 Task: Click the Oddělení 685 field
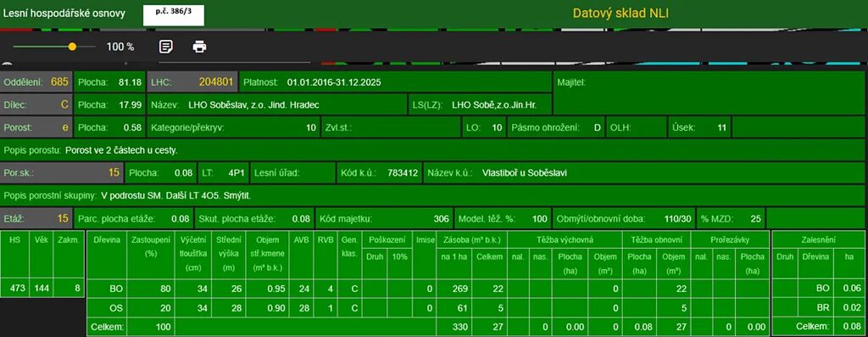[x=36, y=82]
